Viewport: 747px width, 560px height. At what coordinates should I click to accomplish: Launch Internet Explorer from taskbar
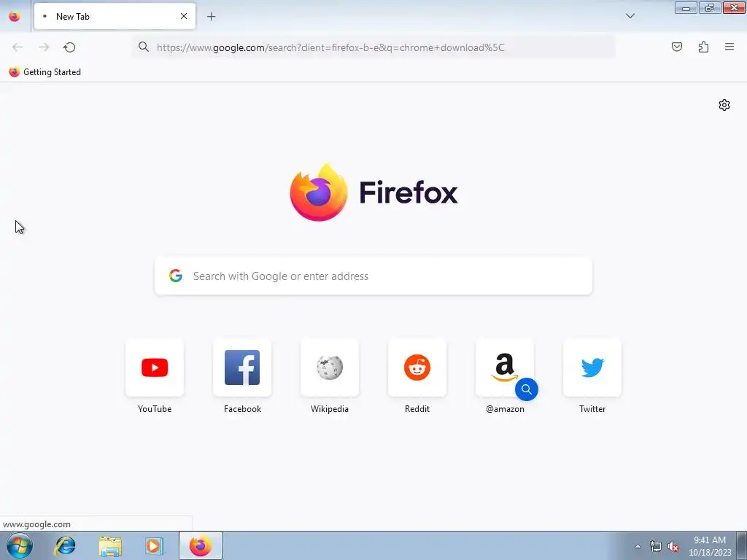point(65,545)
